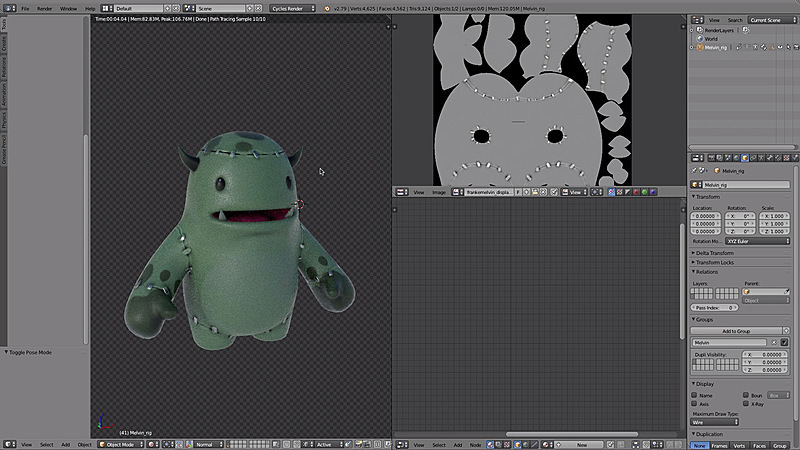Select the Verts duplication button
The height and width of the screenshot is (450, 800).
(739, 445)
